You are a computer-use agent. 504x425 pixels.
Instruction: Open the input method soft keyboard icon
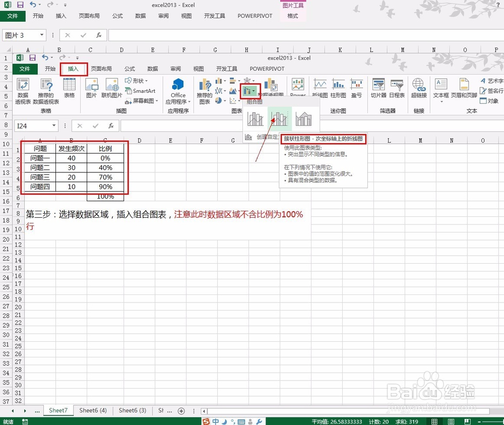pyautogui.click(x=241, y=421)
